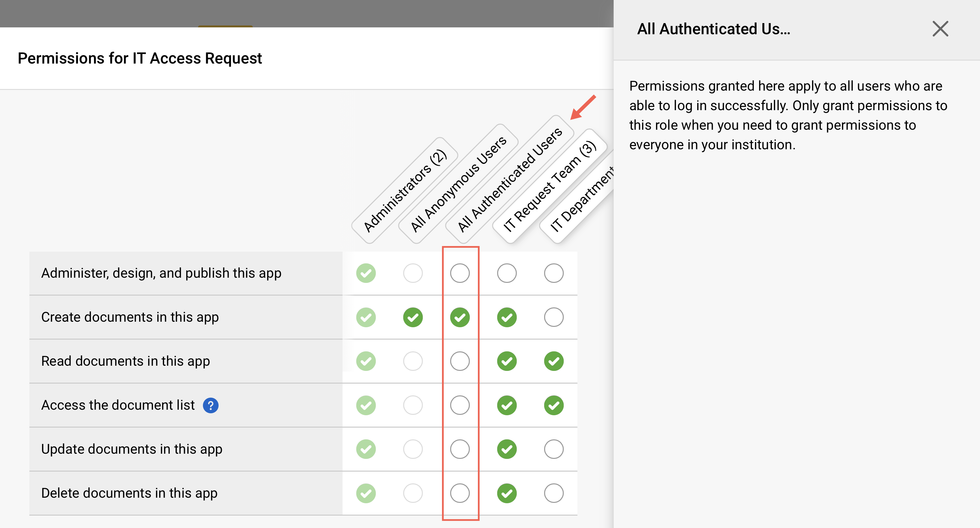
Task: Disable Update documents for IT Request Team
Action: tap(506, 448)
